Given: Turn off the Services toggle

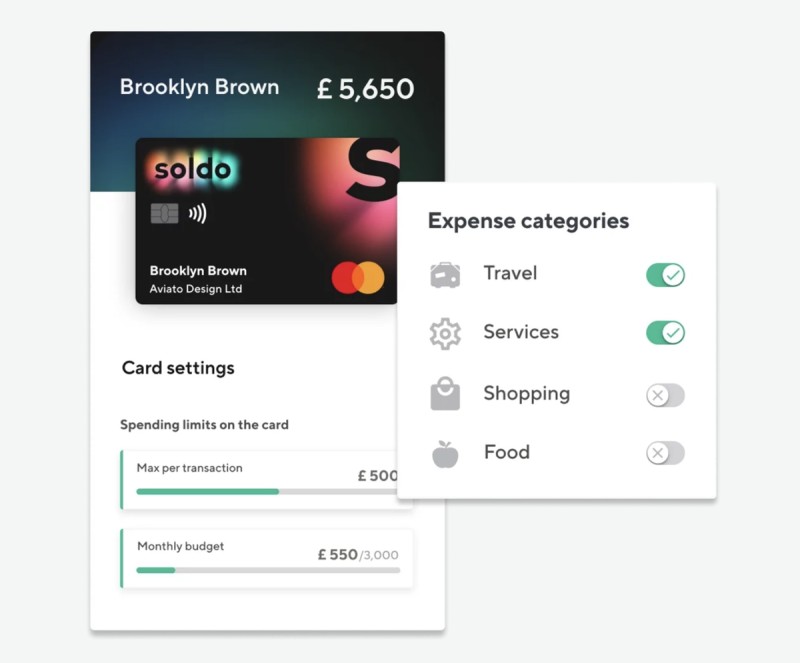Looking at the screenshot, I should coord(665,333).
